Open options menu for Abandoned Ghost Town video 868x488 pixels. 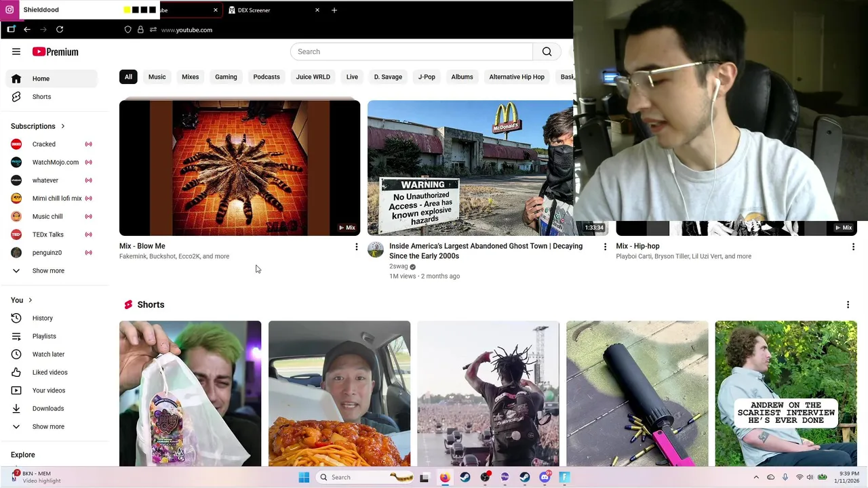605,247
